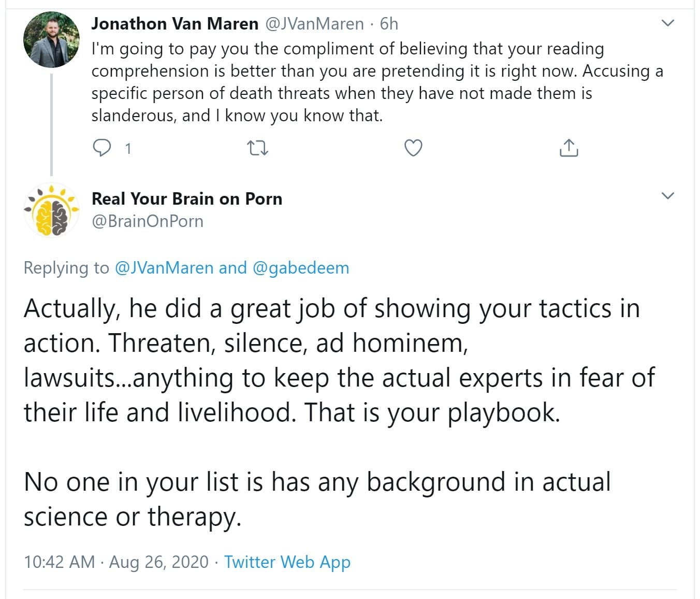Click the reply speech bubble icon
700x599 pixels.
point(101,148)
